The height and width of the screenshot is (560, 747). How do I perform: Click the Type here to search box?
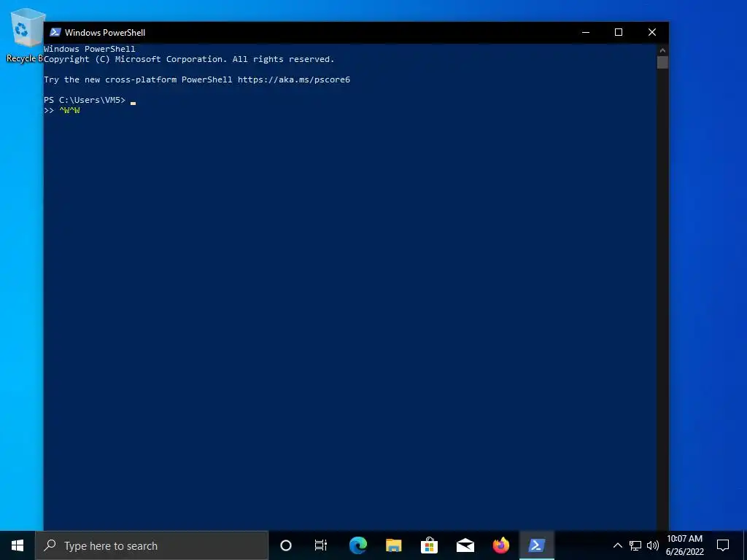tap(152, 545)
